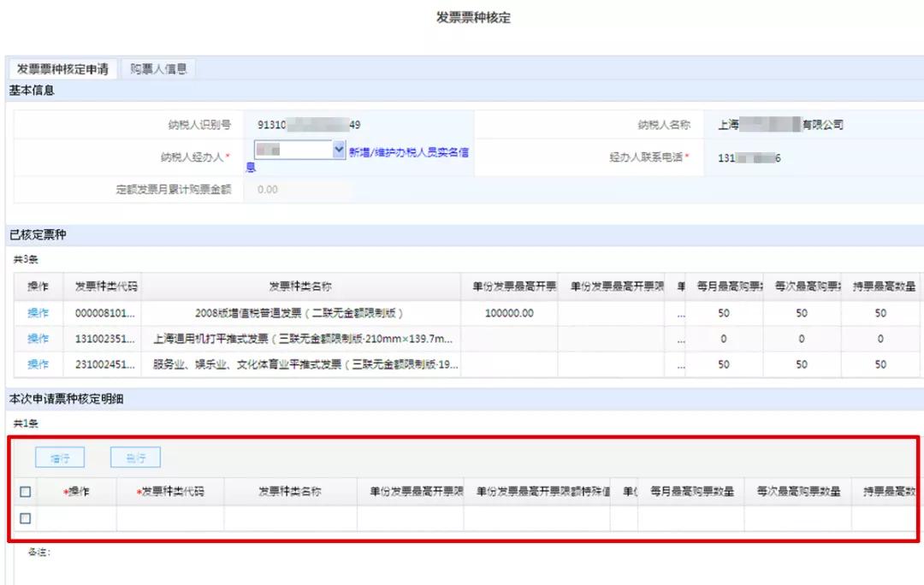This screenshot has height=585, width=924.
Task: Check the select-all checkbox in the detail table
Action: tap(25, 490)
